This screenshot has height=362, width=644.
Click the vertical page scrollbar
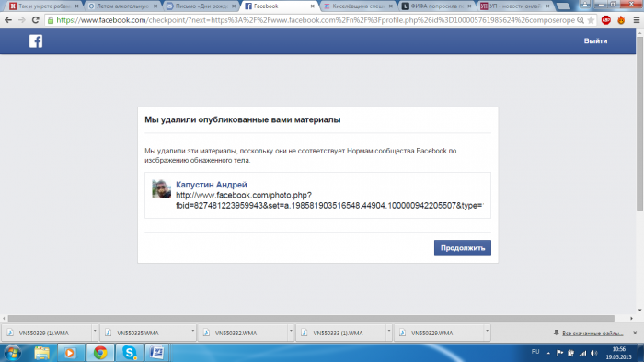640,125
